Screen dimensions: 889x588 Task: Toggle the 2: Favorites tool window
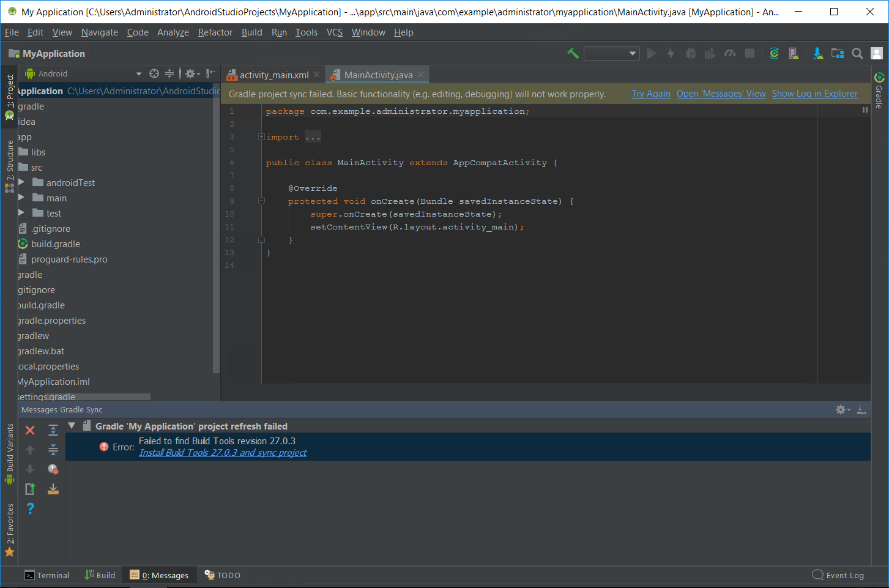10,530
